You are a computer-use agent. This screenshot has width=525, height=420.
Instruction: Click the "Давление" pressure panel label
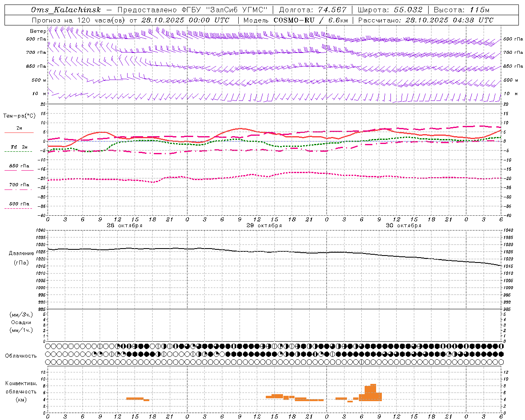(21, 253)
